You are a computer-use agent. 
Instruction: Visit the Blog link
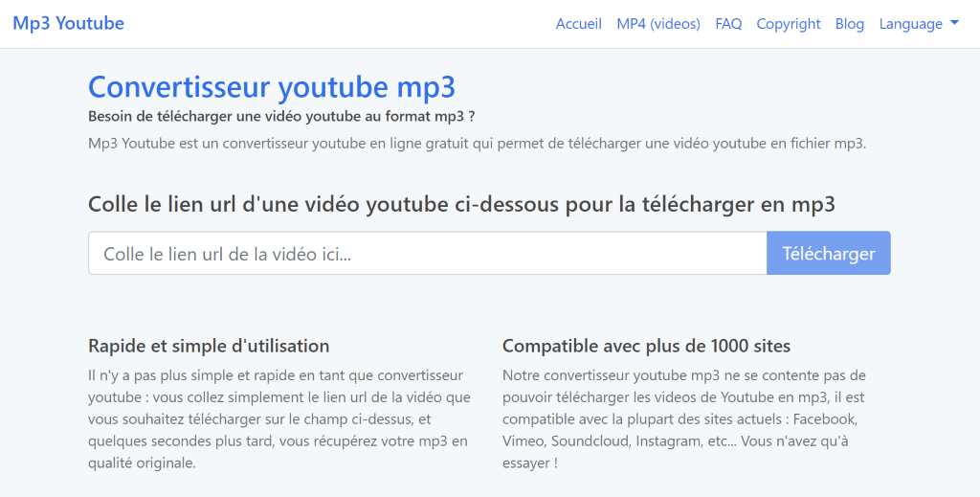850,24
